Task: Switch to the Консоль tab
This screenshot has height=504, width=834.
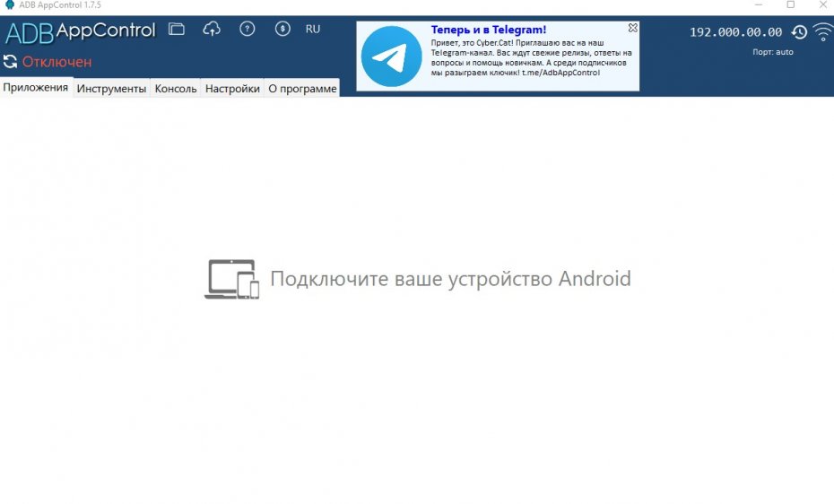Action: [176, 88]
